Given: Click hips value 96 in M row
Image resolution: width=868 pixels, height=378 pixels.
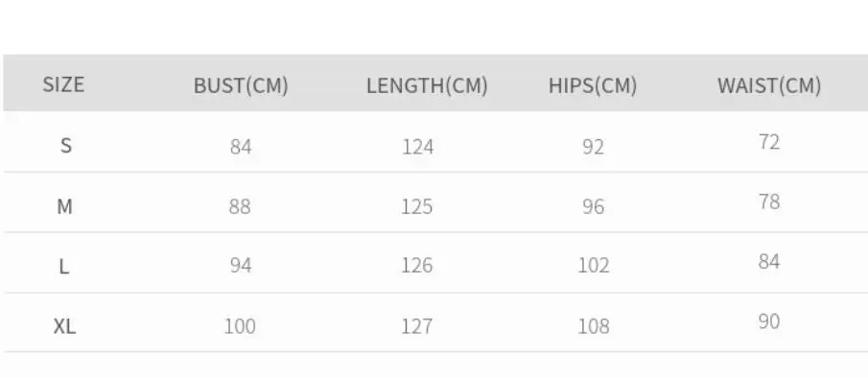Looking at the screenshot, I should (593, 206).
